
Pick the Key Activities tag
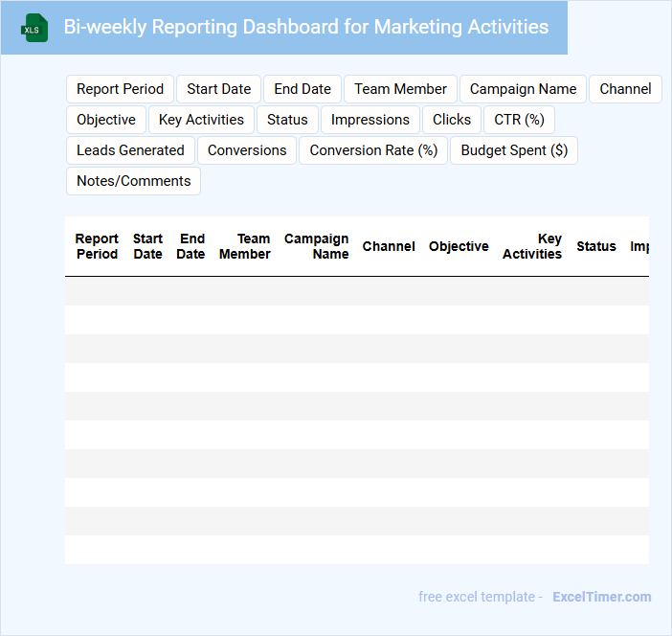coord(201,120)
